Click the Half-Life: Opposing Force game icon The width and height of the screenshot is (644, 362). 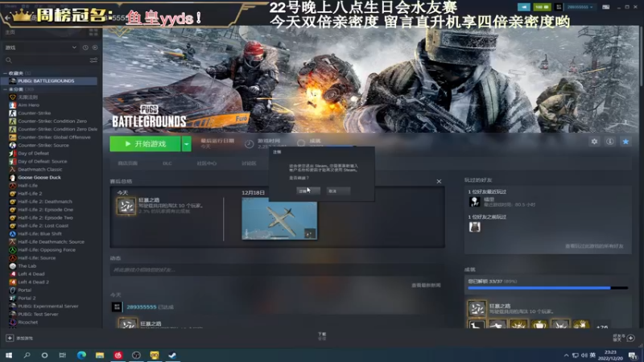(x=13, y=249)
